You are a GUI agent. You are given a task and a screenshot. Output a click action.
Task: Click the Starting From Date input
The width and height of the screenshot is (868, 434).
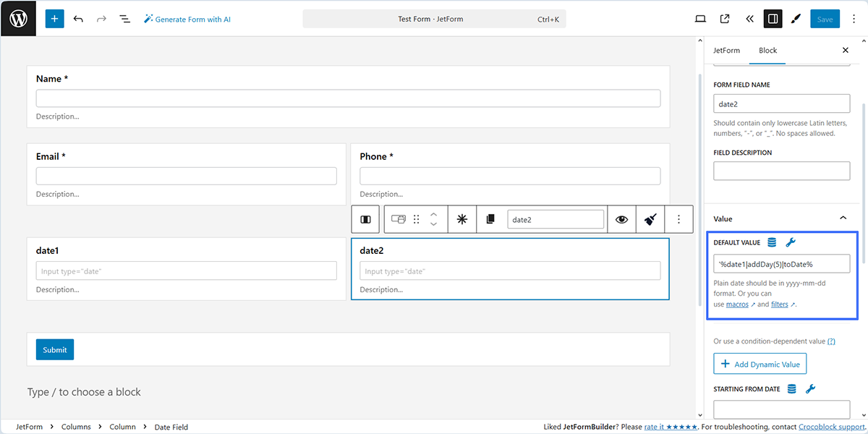[781, 409]
